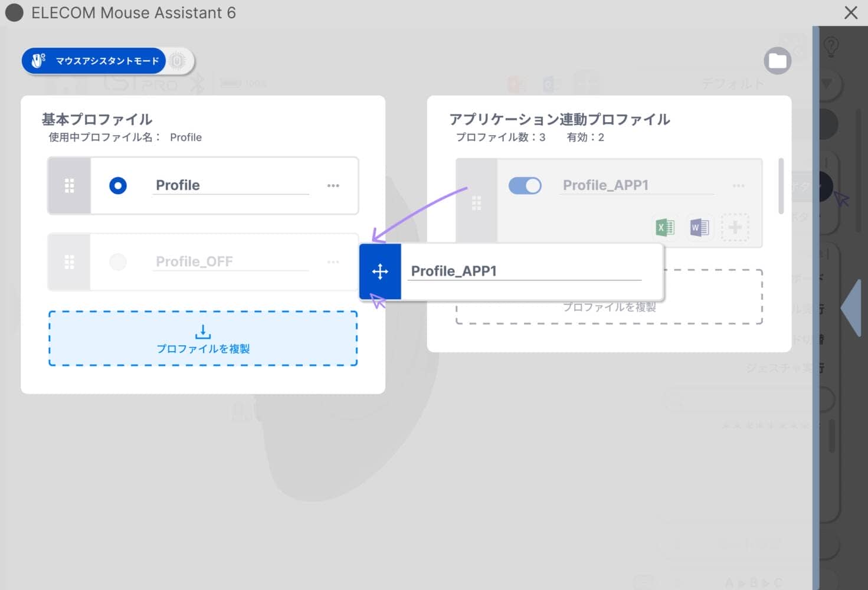The width and height of the screenshot is (868, 590).
Task: Grab the drag handle of the Profile_OFF row
Action: pos(69,262)
